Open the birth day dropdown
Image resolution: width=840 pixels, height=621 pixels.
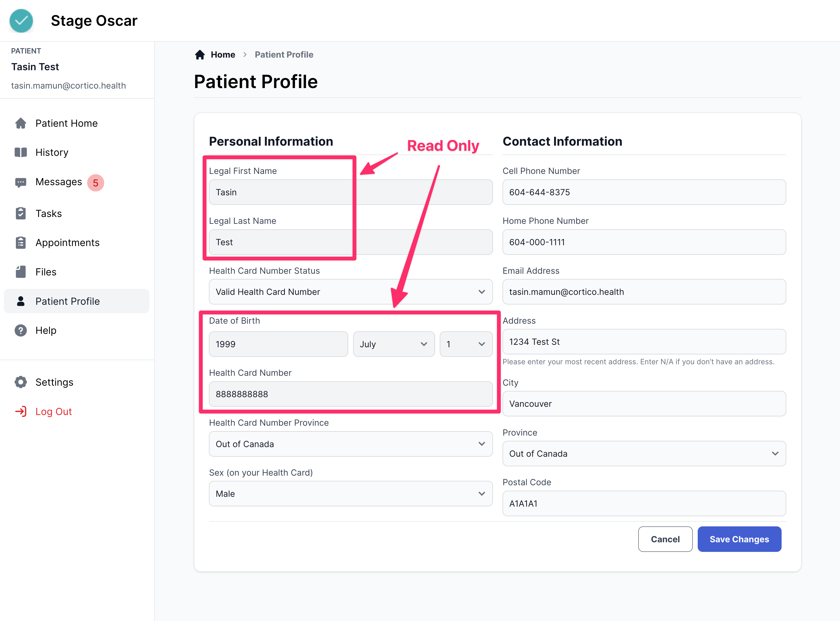(466, 344)
